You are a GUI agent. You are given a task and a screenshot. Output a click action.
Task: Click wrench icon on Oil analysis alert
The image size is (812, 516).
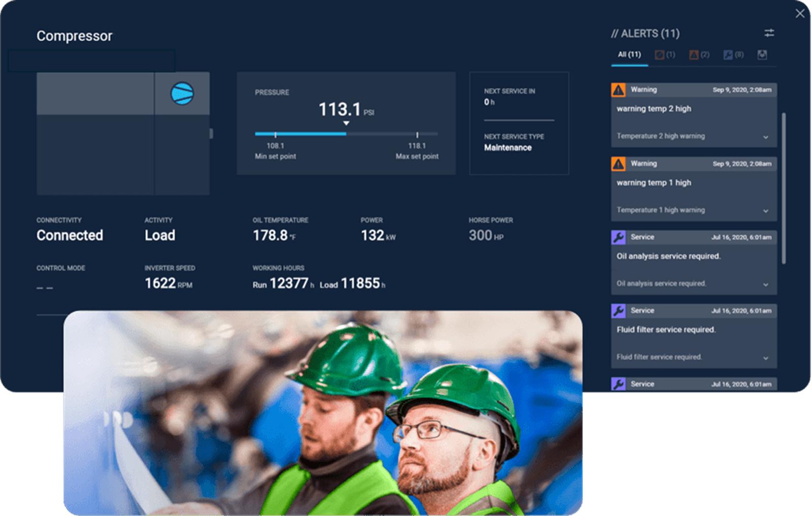tap(618, 237)
